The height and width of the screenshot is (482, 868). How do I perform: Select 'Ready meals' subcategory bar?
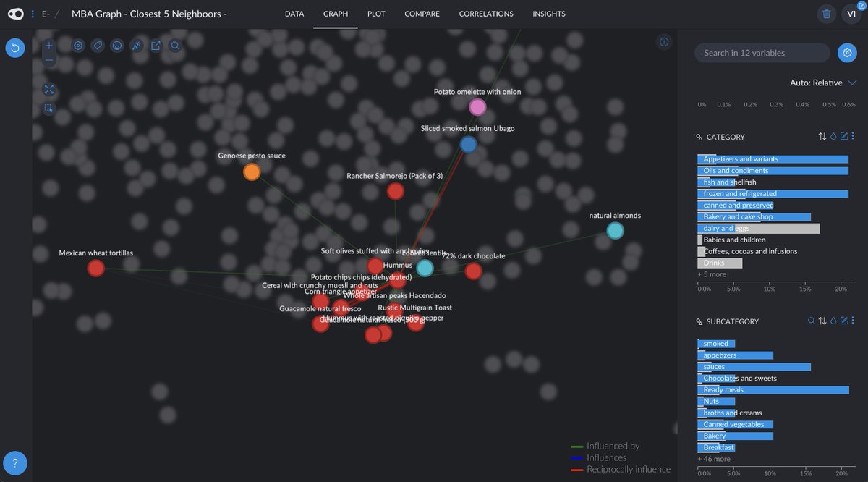pyautogui.click(x=773, y=390)
